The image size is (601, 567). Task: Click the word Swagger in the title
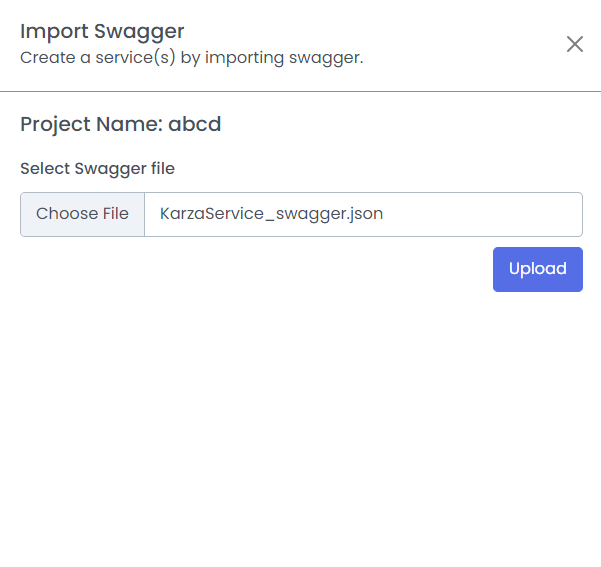139,32
